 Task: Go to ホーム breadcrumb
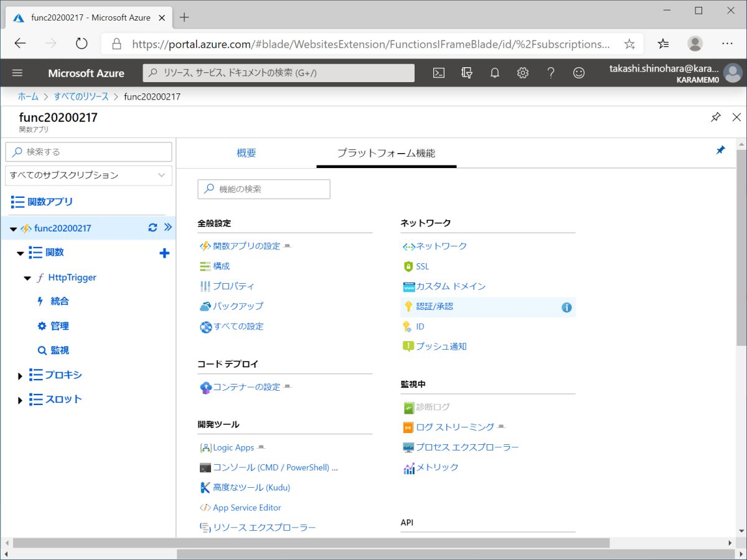(x=27, y=96)
